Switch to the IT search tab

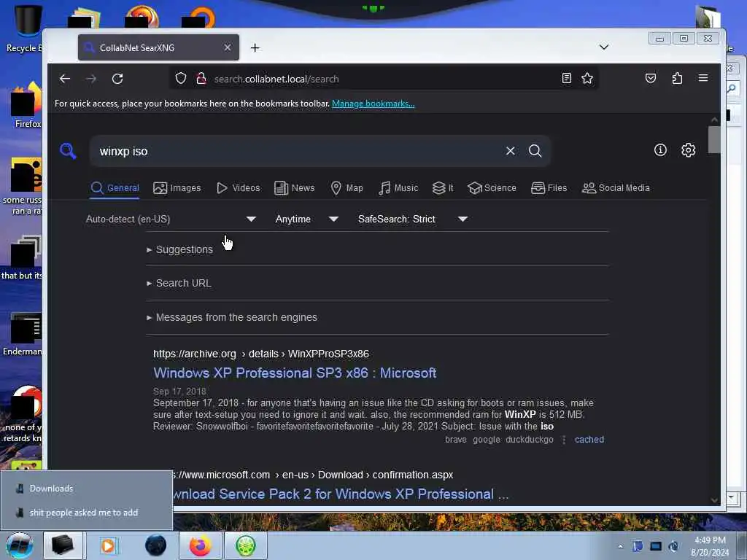(x=443, y=187)
